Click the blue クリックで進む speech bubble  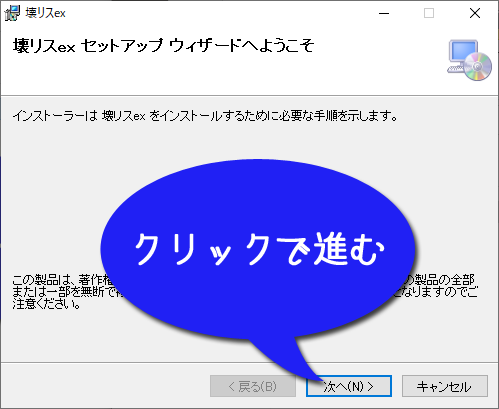click(x=258, y=248)
